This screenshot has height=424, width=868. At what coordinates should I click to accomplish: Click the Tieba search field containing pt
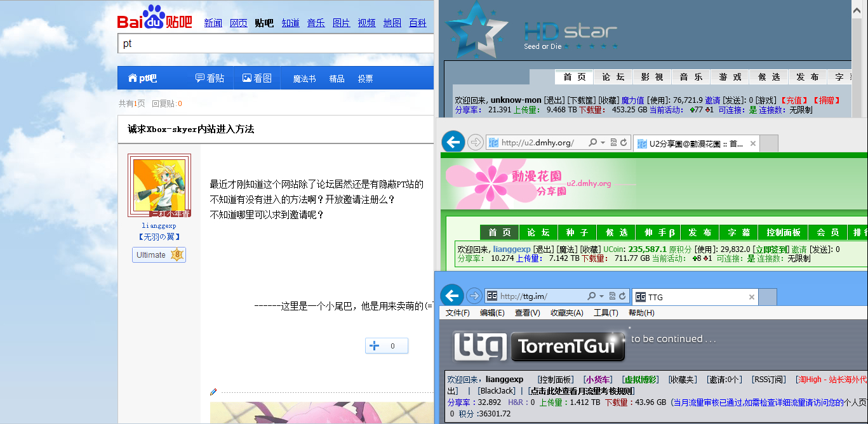tap(276, 43)
